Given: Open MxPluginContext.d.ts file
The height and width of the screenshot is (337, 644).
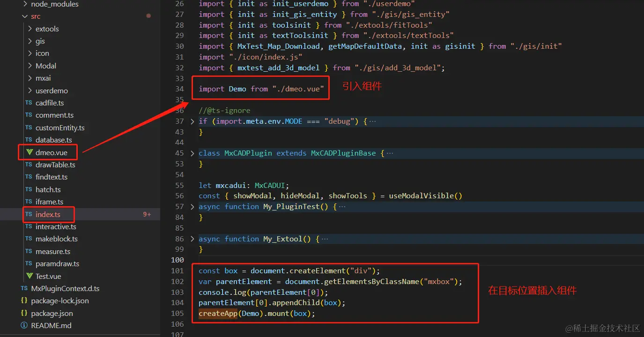Looking at the screenshot, I should pos(65,289).
